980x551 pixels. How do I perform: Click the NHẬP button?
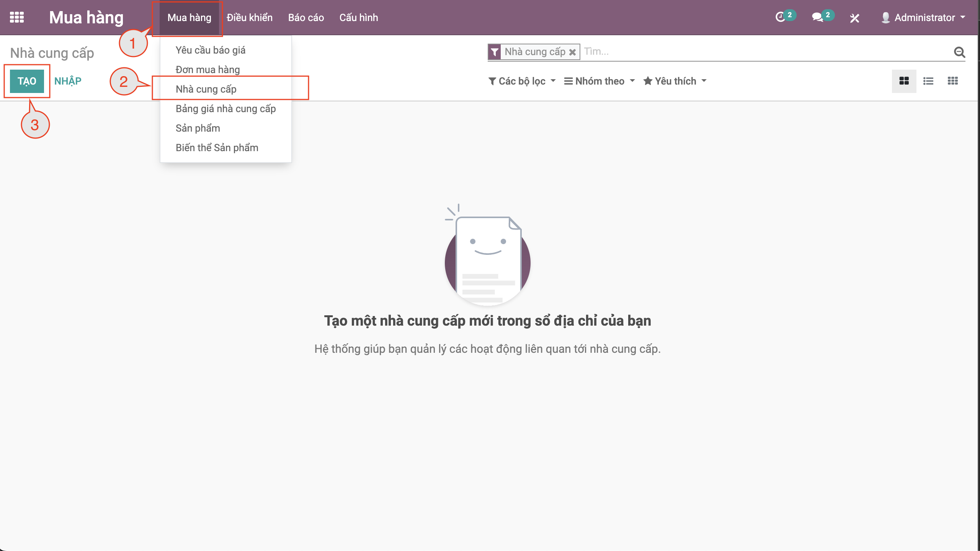(x=68, y=81)
